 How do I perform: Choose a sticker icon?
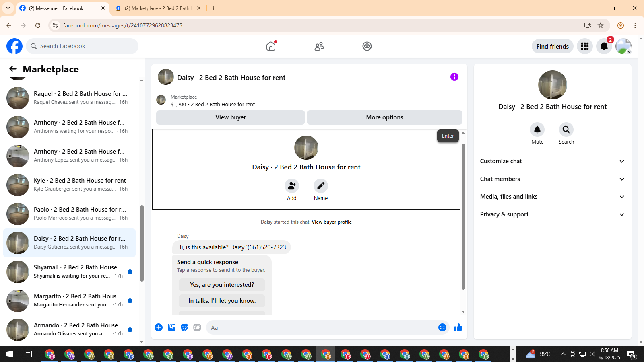pos(184,327)
